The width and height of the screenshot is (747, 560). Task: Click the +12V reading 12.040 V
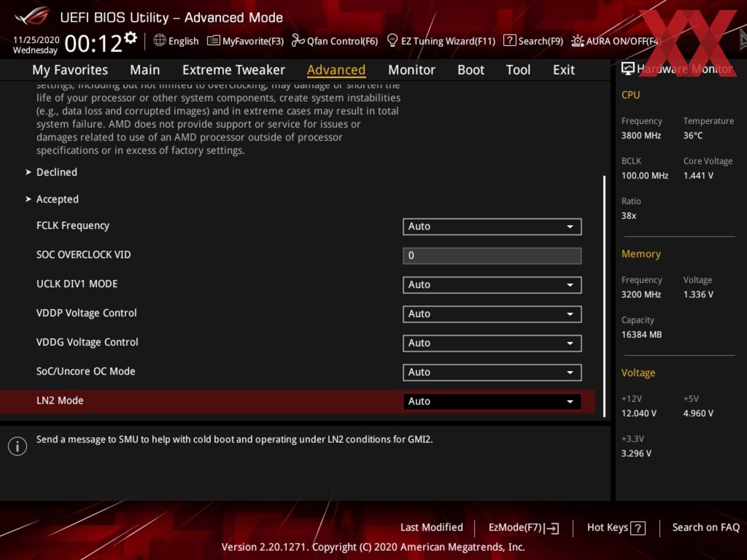click(639, 413)
